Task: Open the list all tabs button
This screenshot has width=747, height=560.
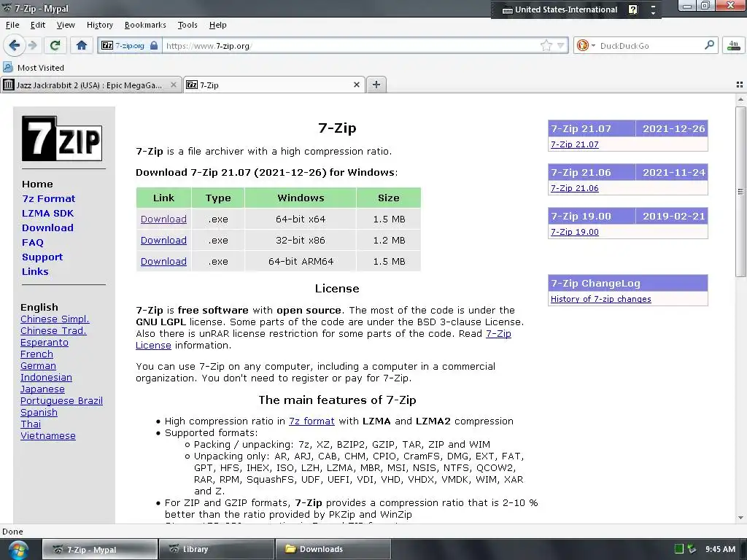Action: [740, 85]
